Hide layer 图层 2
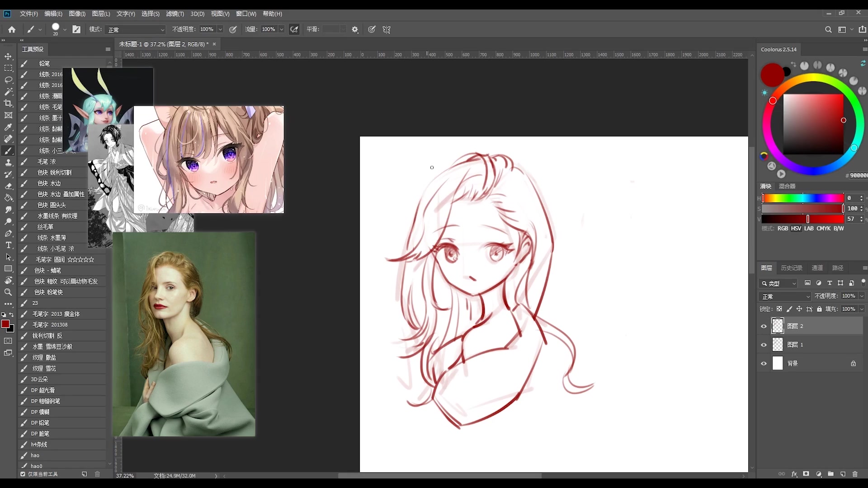This screenshot has height=488, width=868. (764, 326)
